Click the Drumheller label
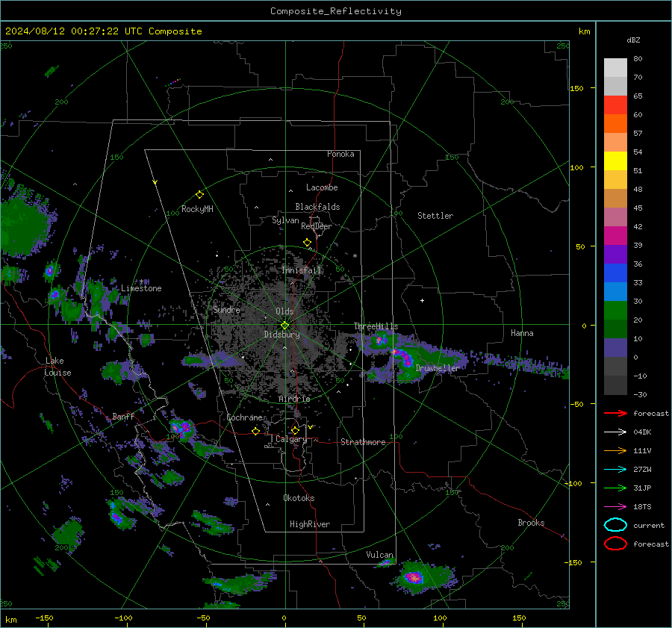 point(438,368)
